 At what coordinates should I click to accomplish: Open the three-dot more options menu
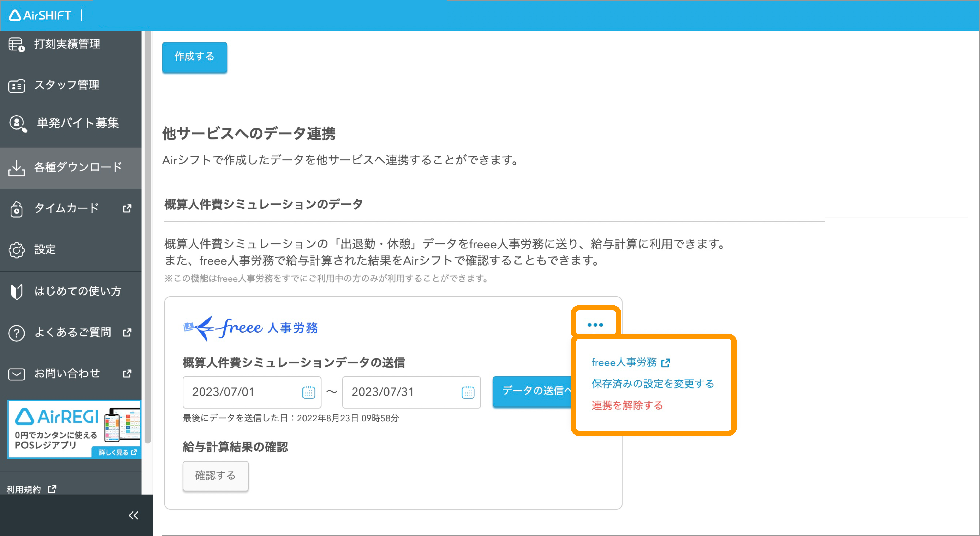[595, 325]
